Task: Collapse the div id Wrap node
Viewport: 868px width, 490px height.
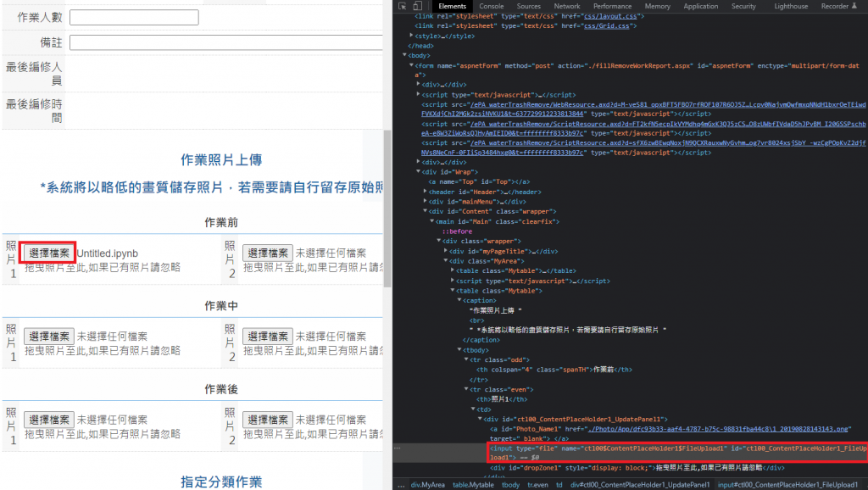Action: (x=418, y=171)
